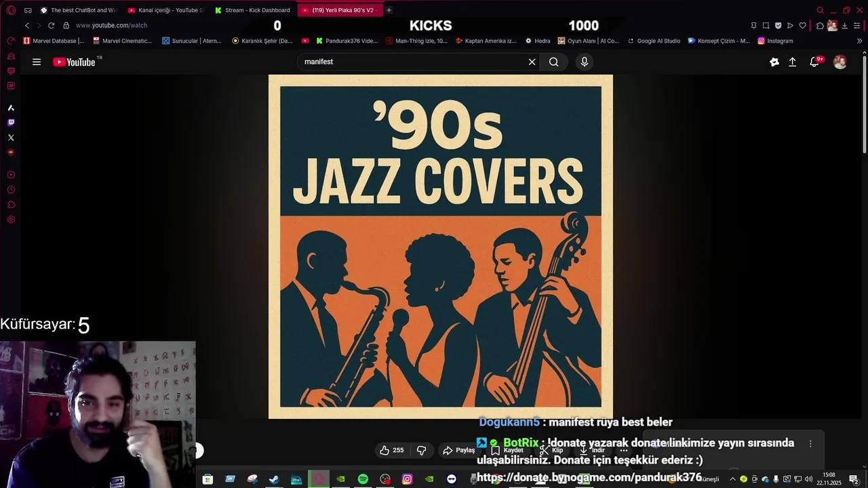Open Windows notification center

pos(854,479)
